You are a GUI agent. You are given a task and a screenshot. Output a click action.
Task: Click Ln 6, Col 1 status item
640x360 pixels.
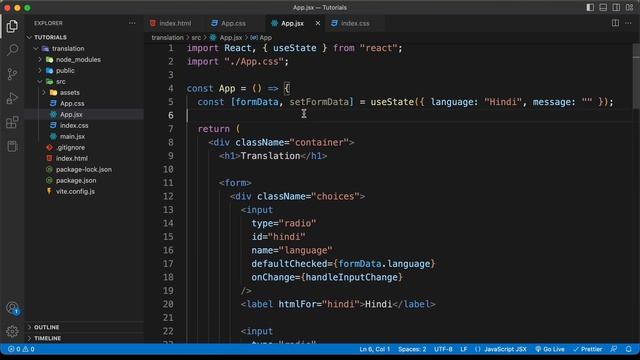pyautogui.click(x=375, y=349)
